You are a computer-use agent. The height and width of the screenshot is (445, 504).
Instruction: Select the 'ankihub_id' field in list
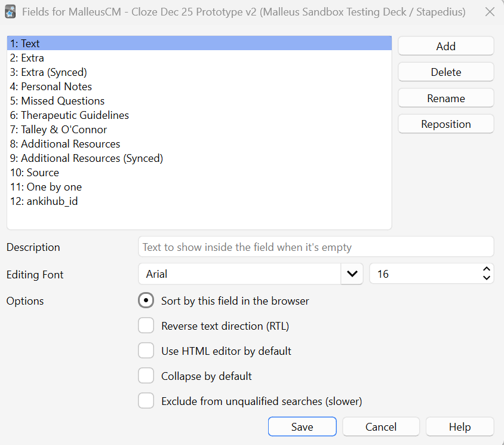click(x=44, y=201)
